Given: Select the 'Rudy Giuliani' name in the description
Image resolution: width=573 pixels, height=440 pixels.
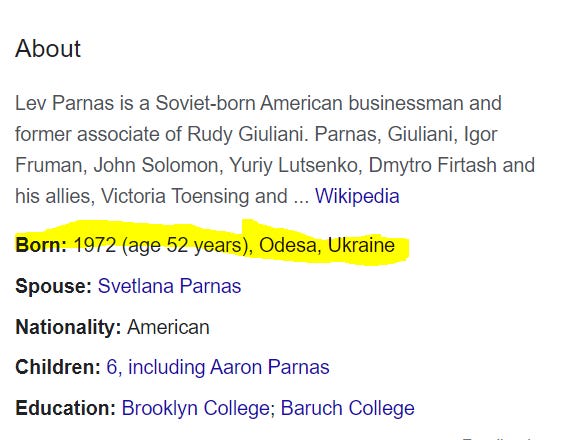Looking at the screenshot, I should (245, 134).
